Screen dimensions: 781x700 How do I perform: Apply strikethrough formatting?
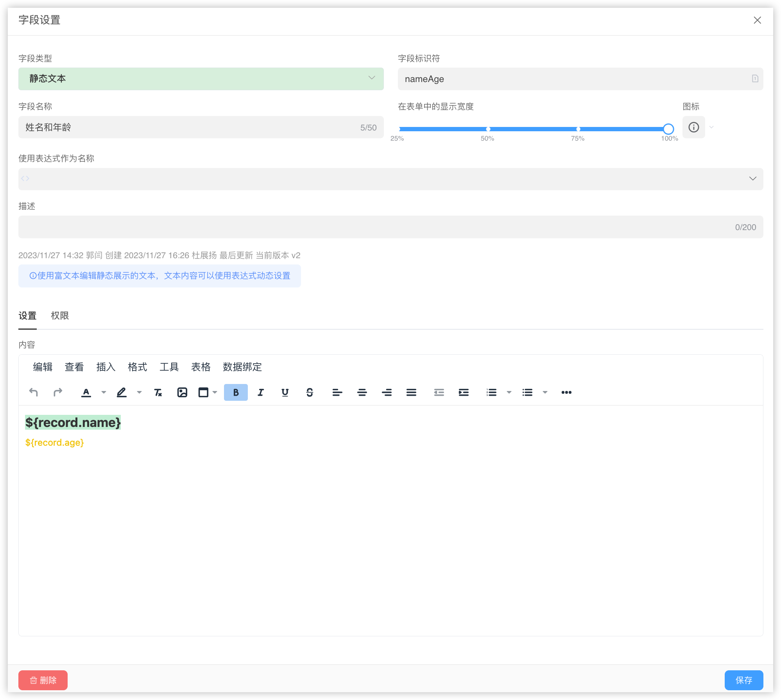[310, 392]
